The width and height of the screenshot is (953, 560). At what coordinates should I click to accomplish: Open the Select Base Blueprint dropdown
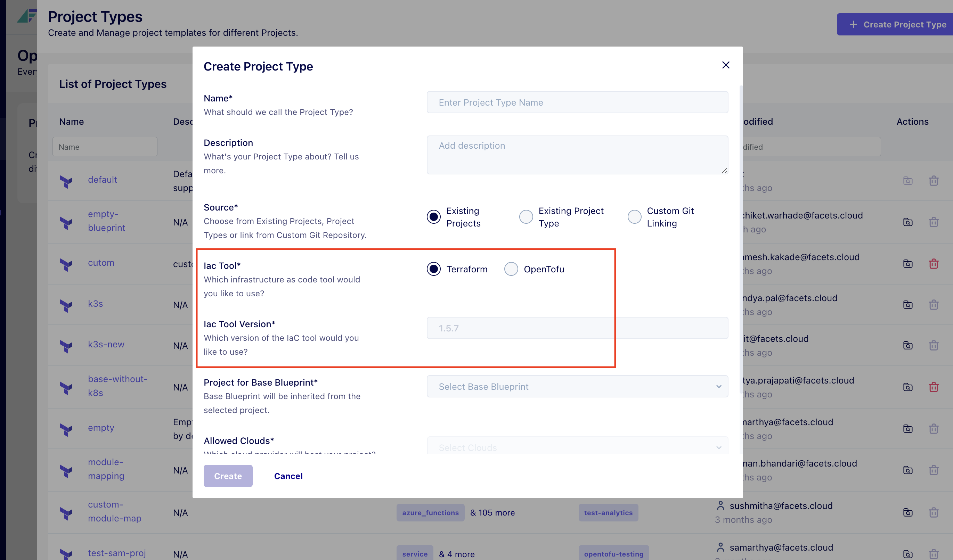coord(577,386)
